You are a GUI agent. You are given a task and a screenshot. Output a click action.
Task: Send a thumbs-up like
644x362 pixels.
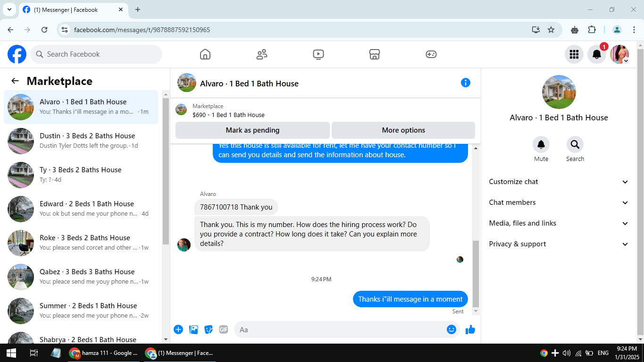470,329
